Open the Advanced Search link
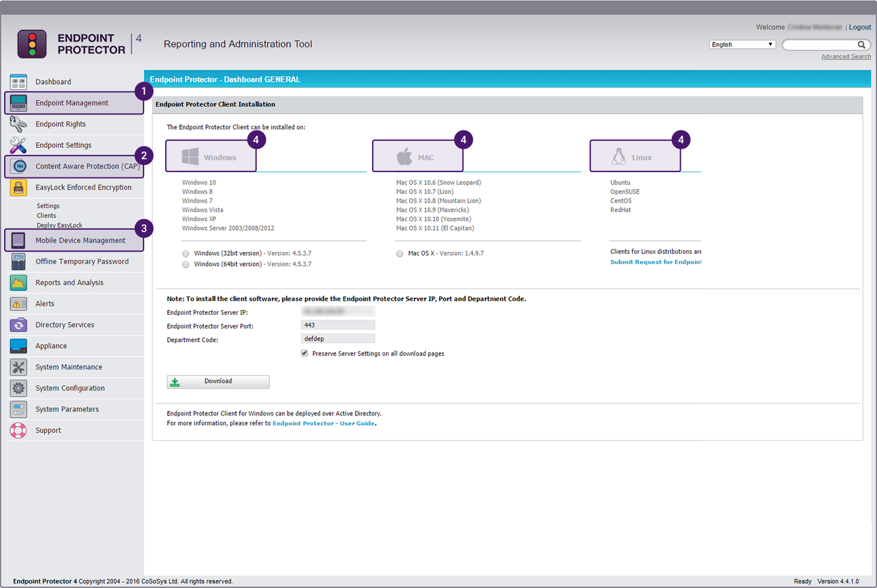877x588 pixels. pyautogui.click(x=846, y=57)
